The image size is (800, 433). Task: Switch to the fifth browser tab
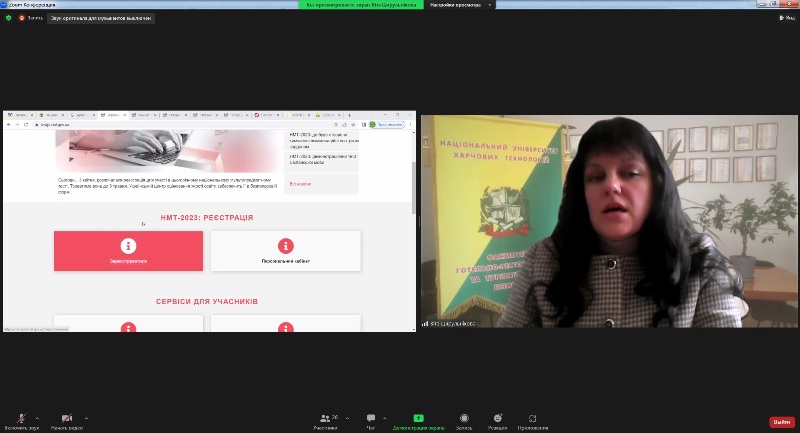(x=144, y=115)
